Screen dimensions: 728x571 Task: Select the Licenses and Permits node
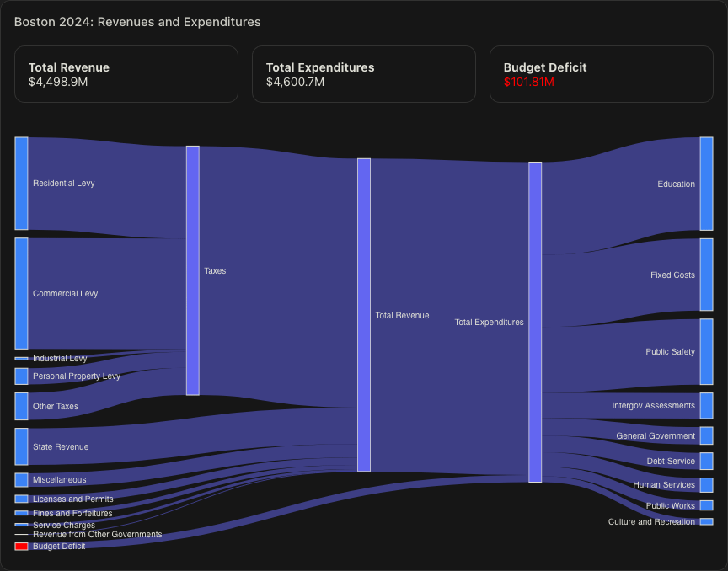point(21,499)
